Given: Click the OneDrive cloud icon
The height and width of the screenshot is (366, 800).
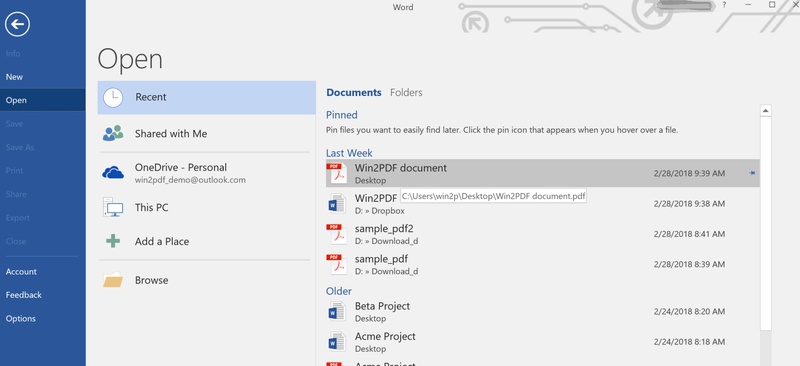Looking at the screenshot, I should pyautogui.click(x=113, y=173).
